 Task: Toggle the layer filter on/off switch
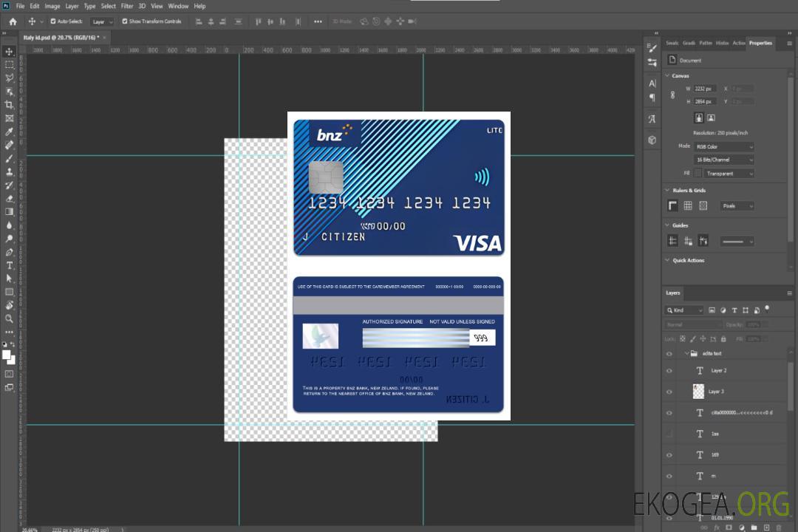point(767,309)
